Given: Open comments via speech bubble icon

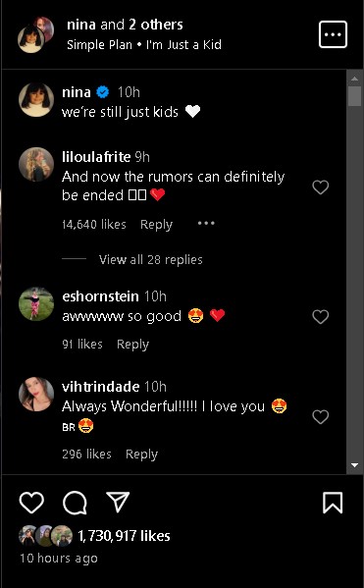Looking at the screenshot, I should (x=75, y=503).
